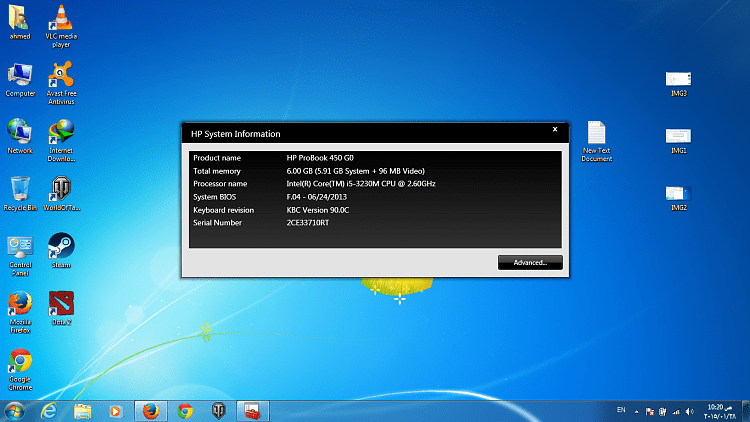Click the System BIOS value F.04 - 06/24/2013
Screen dimensions: 750x422
pyautogui.click(x=317, y=197)
